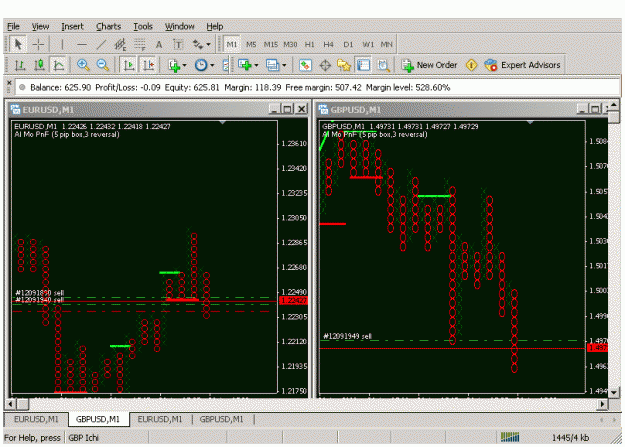
Task: Switch timeframe to W1
Action: click(x=368, y=44)
